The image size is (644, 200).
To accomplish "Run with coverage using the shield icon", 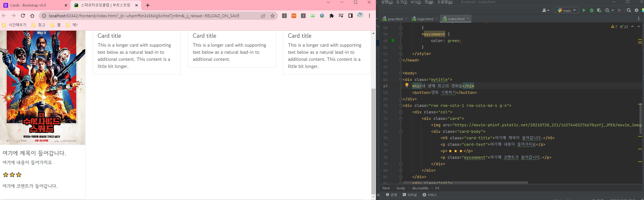I will [599, 10].
